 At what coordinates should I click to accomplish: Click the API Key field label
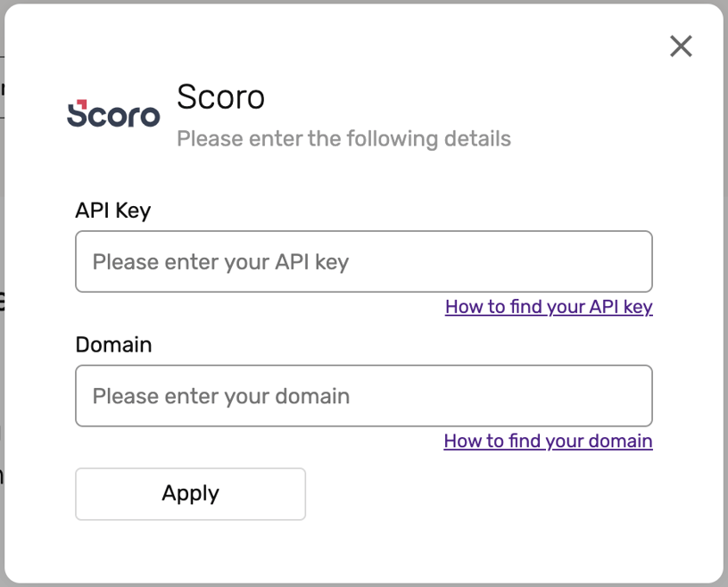coord(113,211)
